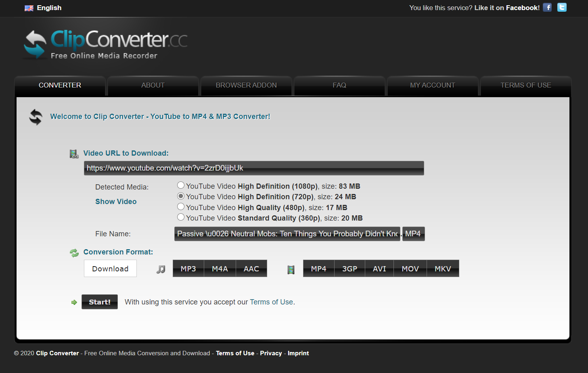
Task: Click the 'Conversion Format:' label
Action: 118,252
